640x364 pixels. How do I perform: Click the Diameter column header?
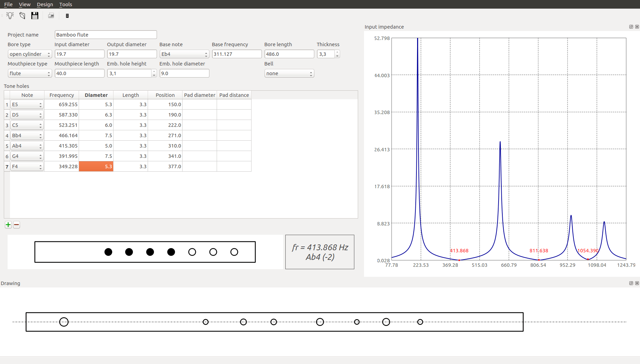pos(96,95)
